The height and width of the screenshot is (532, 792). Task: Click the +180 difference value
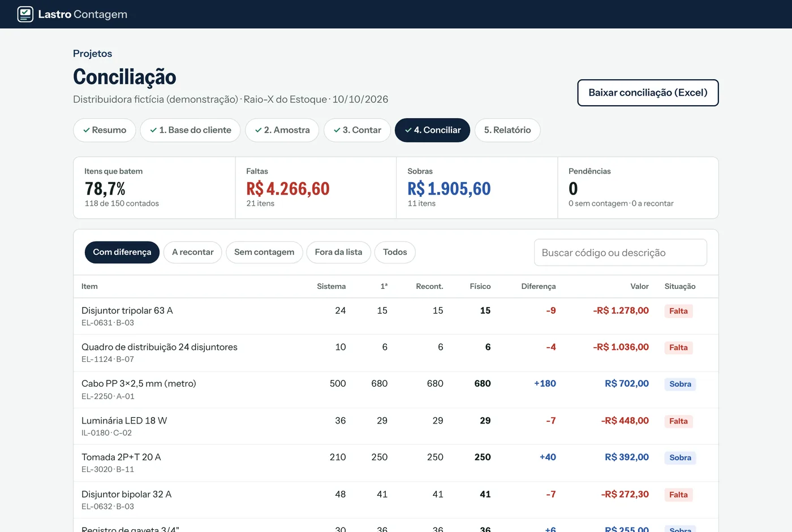point(545,383)
